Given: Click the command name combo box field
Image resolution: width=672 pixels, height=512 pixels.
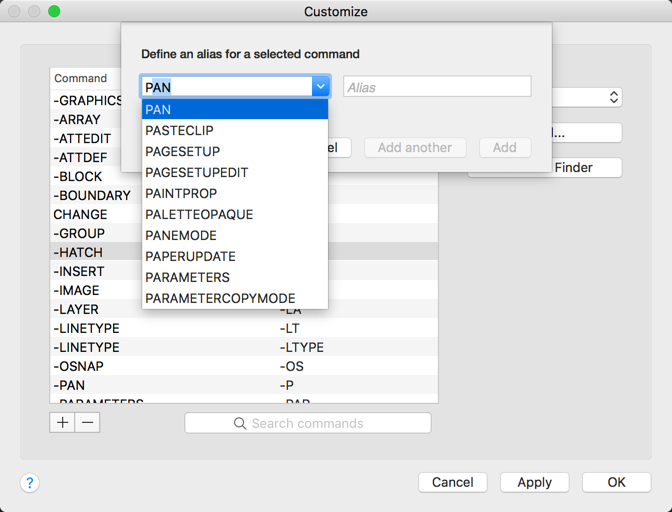Looking at the screenshot, I should pos(228,87).
